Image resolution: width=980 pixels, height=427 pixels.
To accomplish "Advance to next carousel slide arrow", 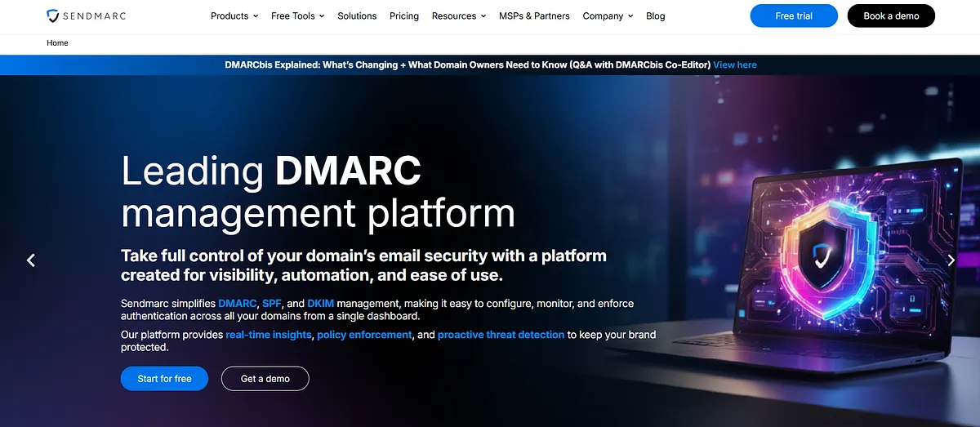I will [951, 260].
